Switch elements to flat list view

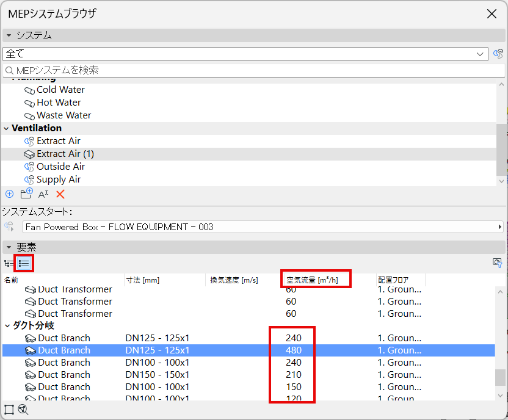(24, 263)
